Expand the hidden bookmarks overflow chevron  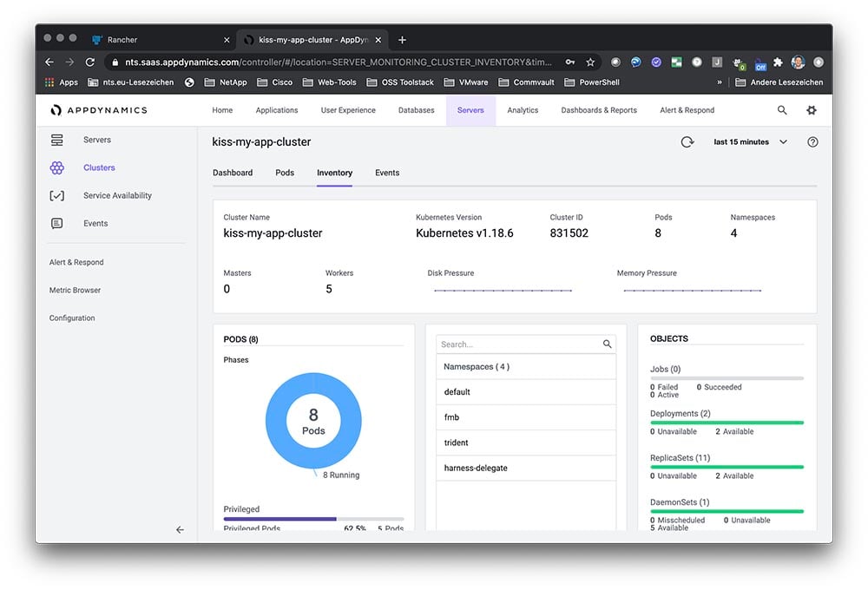pyautogui.click(x=719, y=82)
